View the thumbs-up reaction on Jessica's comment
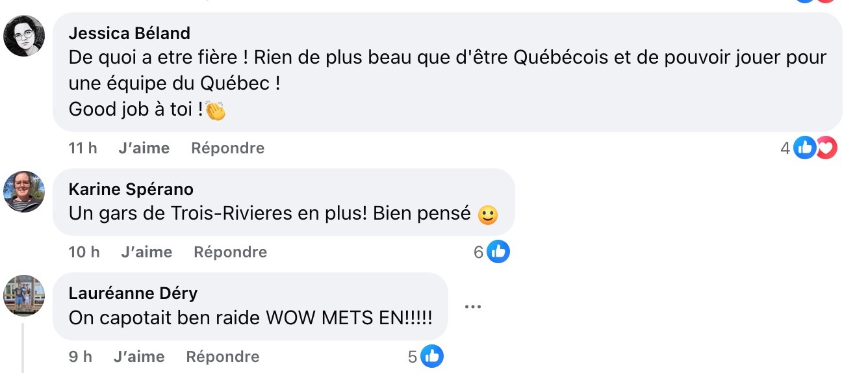 coord(805,148)
